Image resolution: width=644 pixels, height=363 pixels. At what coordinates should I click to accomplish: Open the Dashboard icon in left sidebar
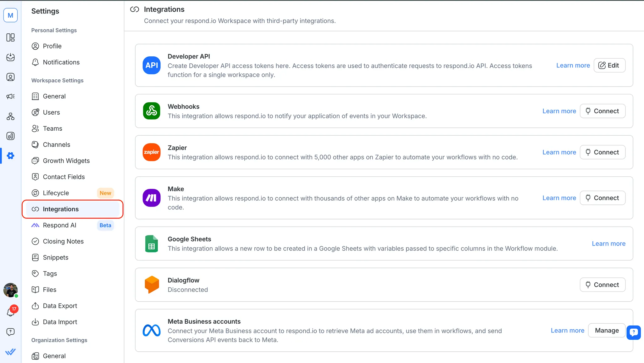tap(10, 37)
